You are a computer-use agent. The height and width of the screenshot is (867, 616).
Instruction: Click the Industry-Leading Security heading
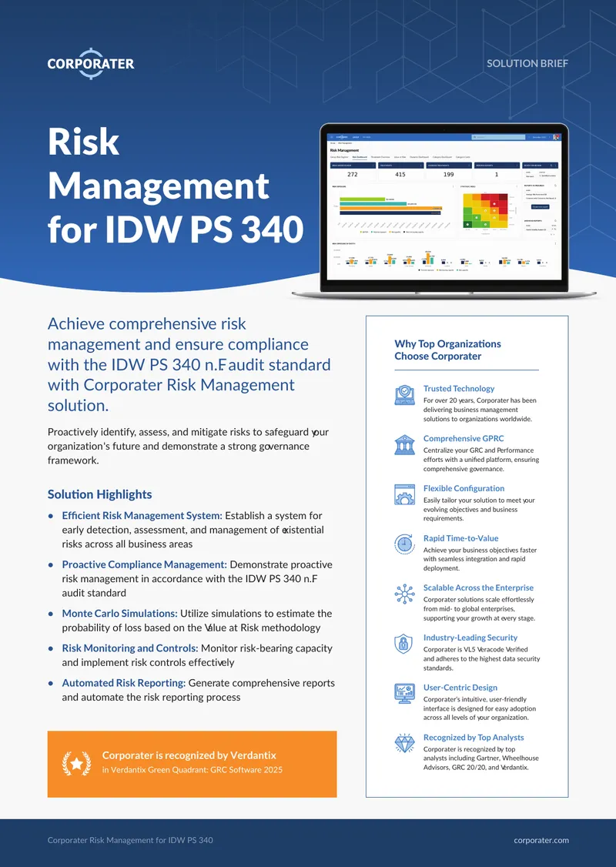tap(470, 638)
